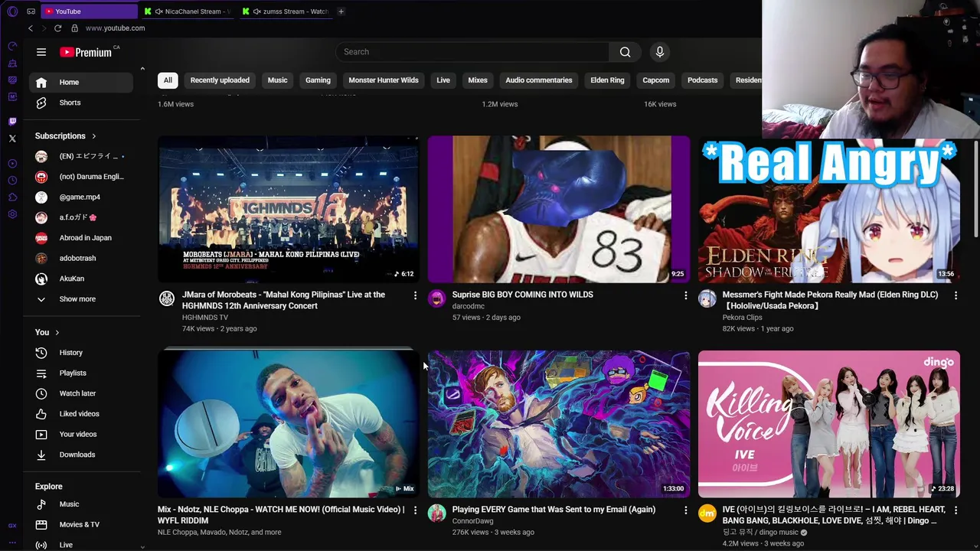Click darcodmc channel avatar
Viewport: 980px width, 551px height.
click(x=436, y=298)
